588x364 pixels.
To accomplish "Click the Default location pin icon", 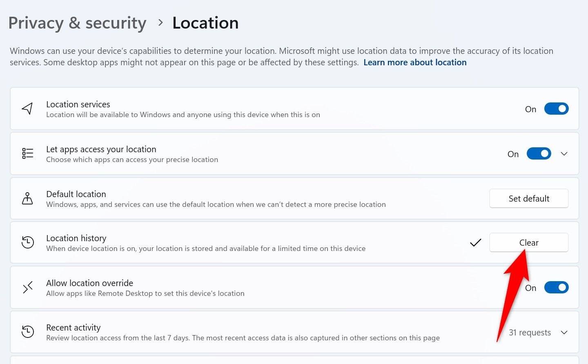I will point(27,198).
